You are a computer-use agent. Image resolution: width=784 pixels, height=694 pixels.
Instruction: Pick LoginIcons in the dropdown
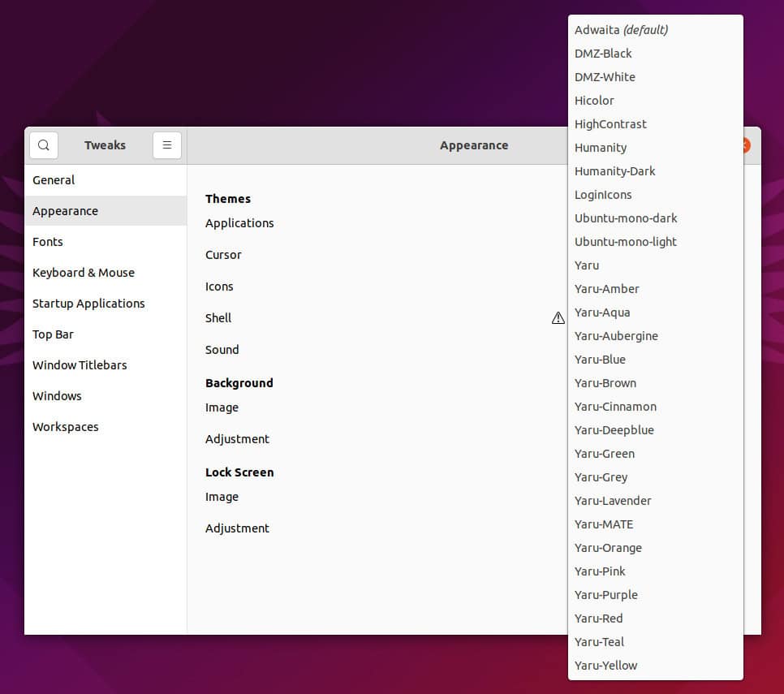click(x=656, y=195)
